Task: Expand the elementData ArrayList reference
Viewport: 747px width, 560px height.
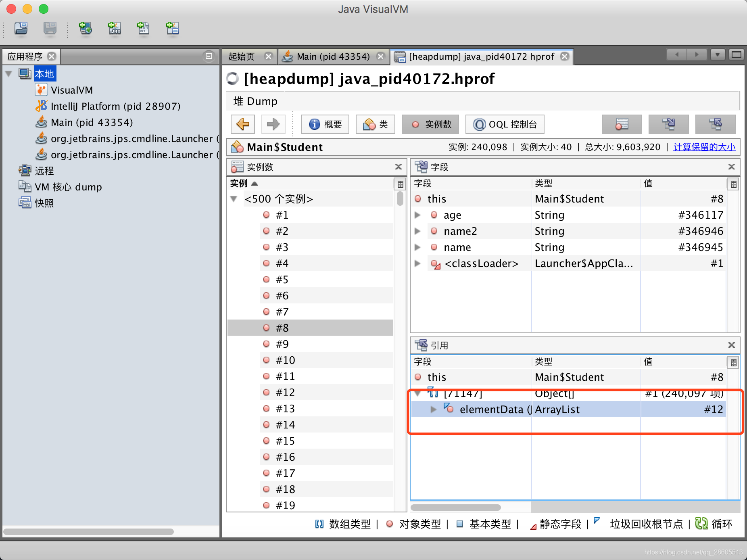Action: (x=434, y=410)
